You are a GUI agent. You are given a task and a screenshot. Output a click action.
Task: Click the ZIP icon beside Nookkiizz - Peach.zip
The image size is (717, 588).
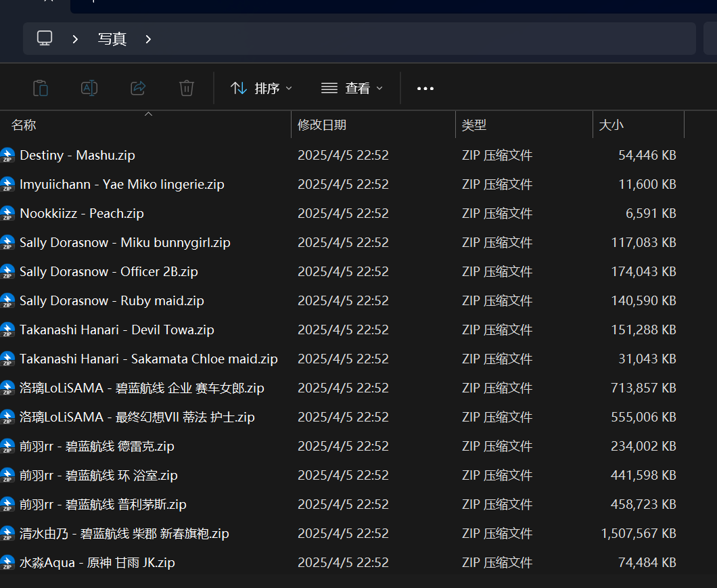tap(7, 214)
